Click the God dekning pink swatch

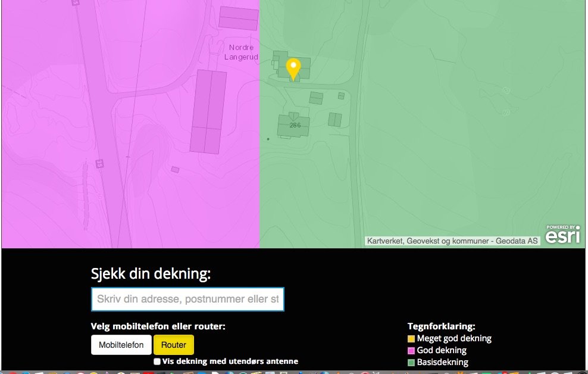[x=411, y=351]
